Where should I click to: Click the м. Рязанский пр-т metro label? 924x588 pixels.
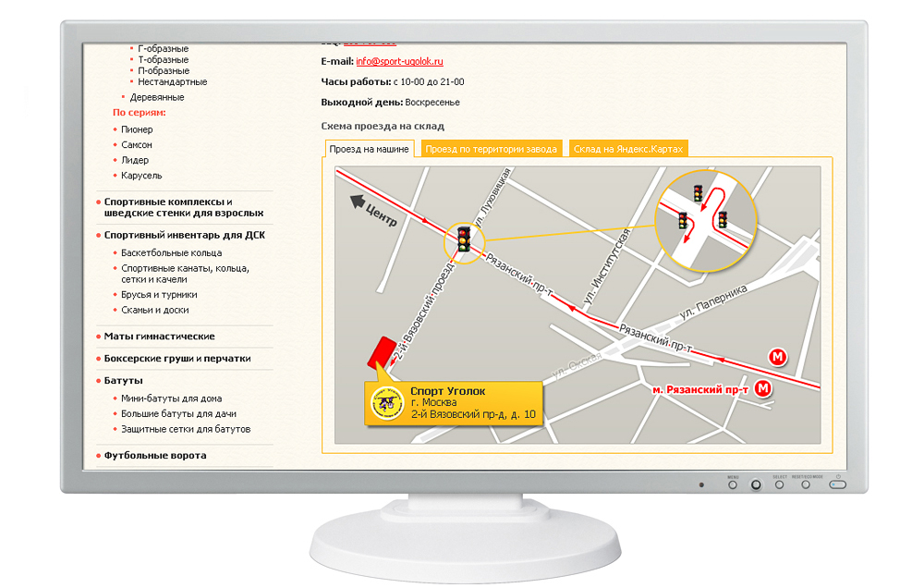click(700, 390)
